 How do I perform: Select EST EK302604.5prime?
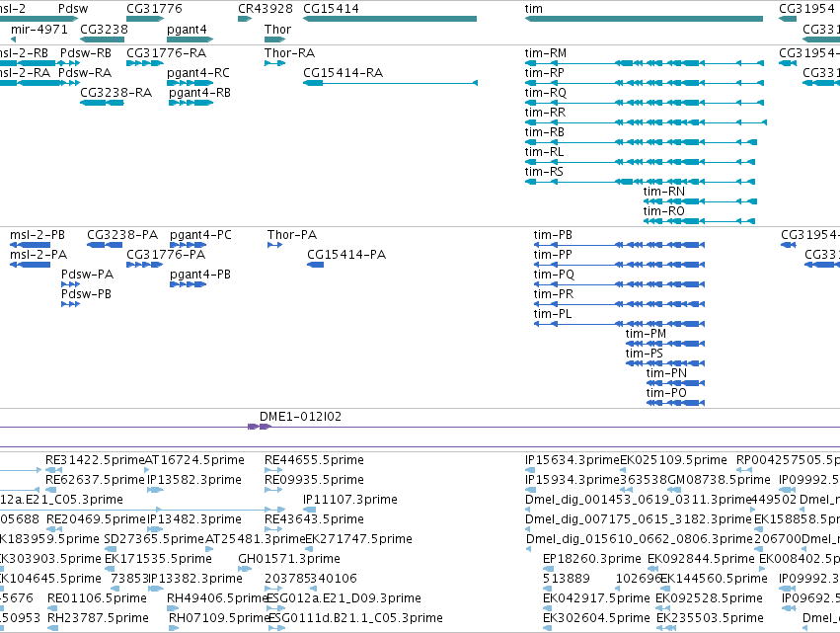[547, 628]
